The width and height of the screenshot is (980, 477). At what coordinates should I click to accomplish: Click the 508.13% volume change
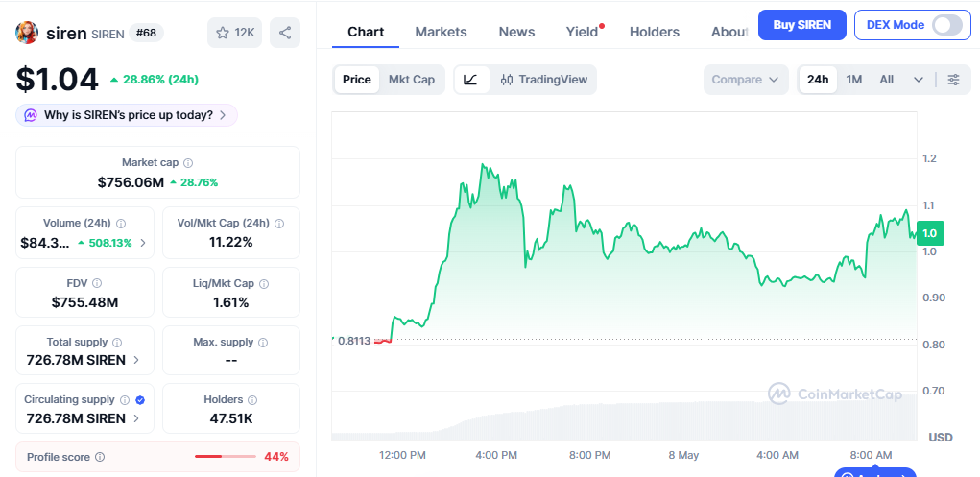click(105, 243)
